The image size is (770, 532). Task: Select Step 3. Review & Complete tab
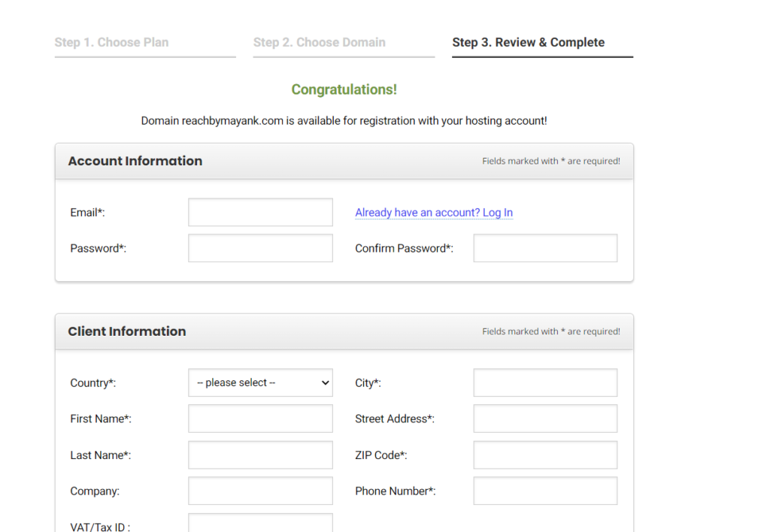[528, 43]
